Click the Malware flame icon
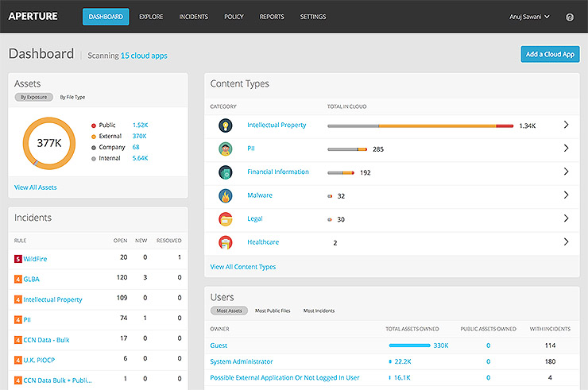588x390 pixels. pos(226,195)
